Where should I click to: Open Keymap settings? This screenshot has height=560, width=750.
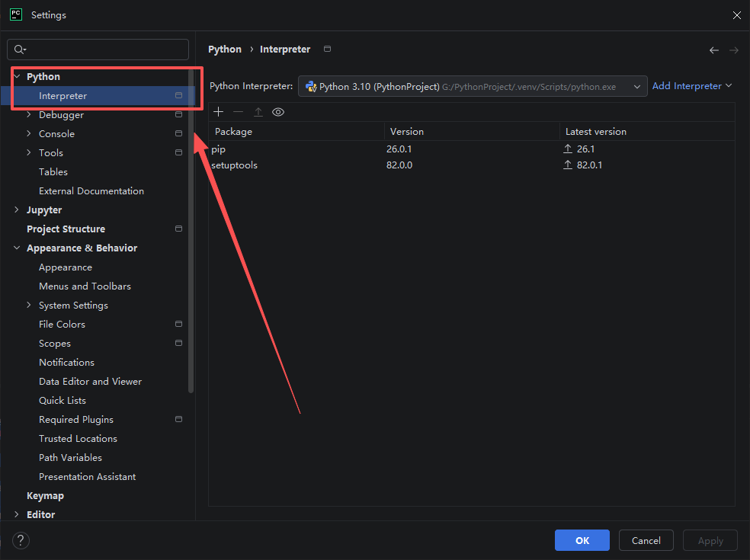click(x=45, y=496)
